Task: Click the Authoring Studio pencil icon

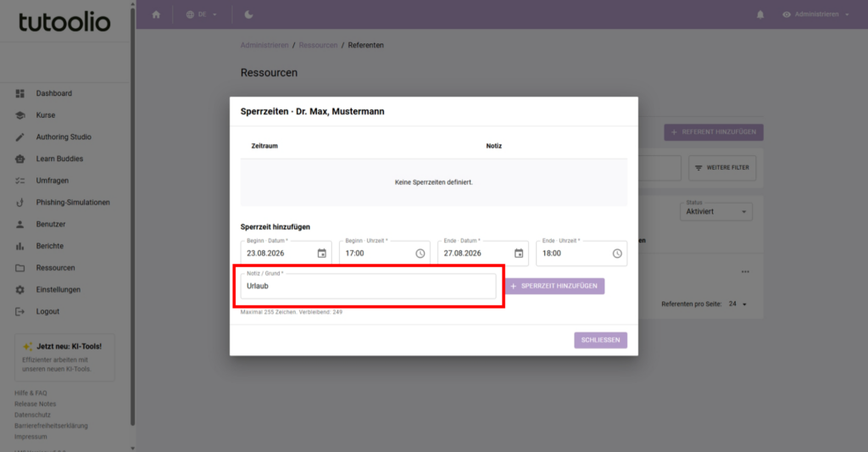Action: tap(20, 137)
